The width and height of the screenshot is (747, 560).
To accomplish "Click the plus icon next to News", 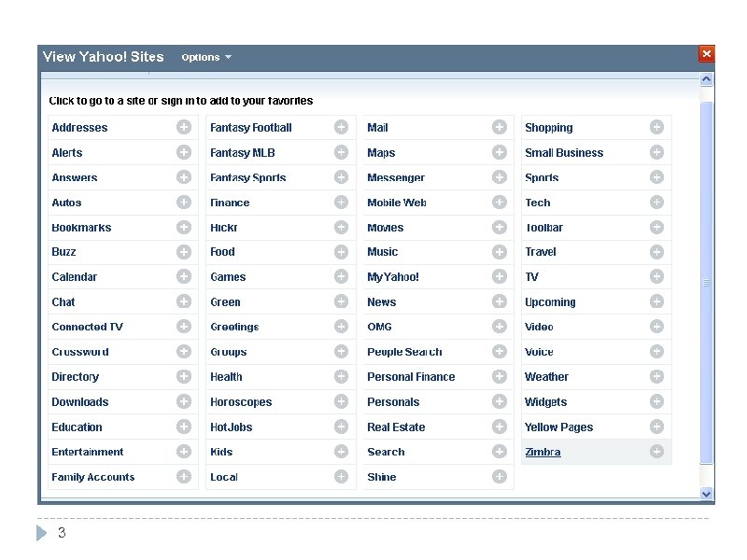I will pyautogui.click(x=499, y=301).
